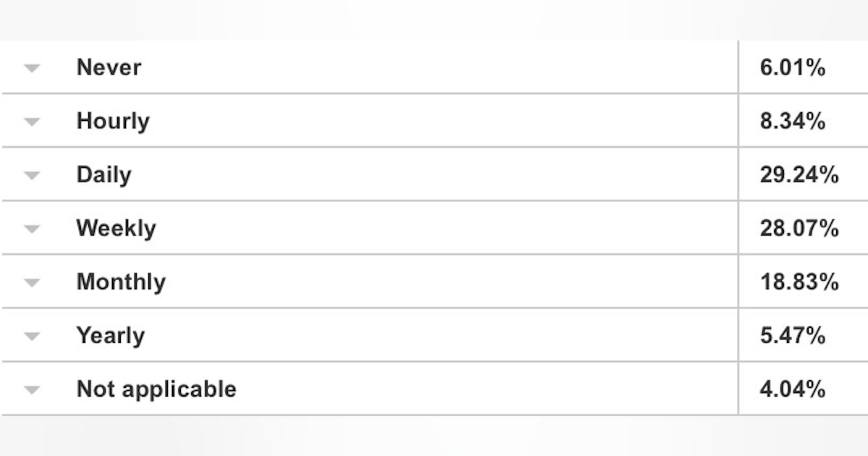Expand the arrow beside Monthly
The width and height of the screenshot is (868, 456).
pyautogui.click(x=31, y=283)
